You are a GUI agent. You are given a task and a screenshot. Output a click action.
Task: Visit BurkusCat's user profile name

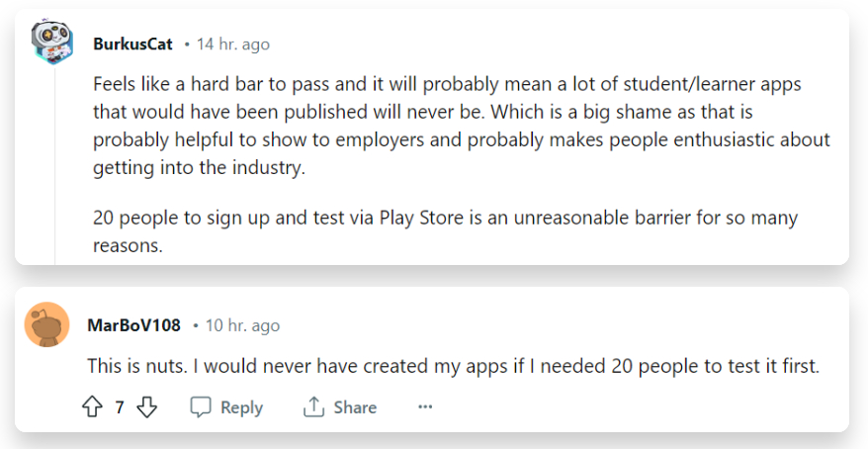click(132, 45)
